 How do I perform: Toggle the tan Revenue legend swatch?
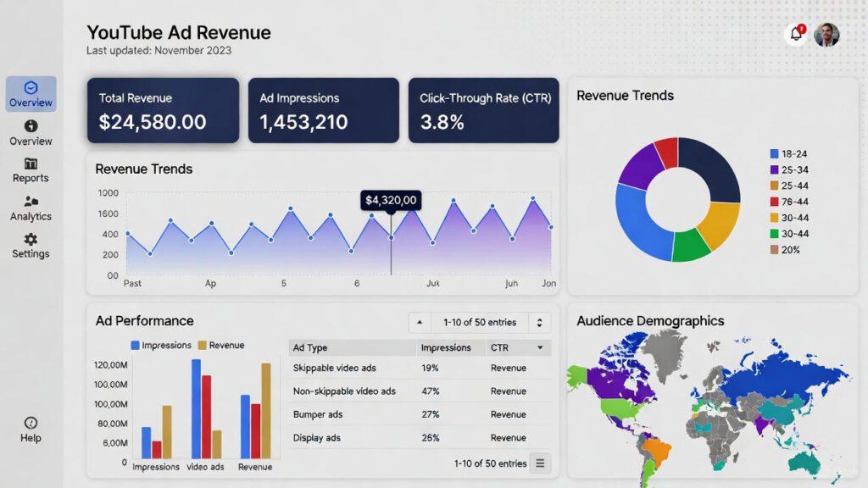(202, 346)
